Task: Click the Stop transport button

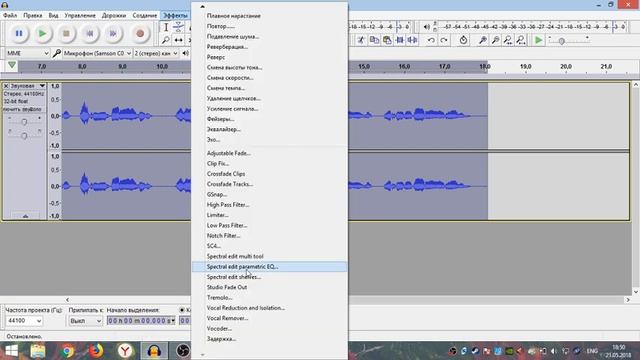Action: pos(66,33)
